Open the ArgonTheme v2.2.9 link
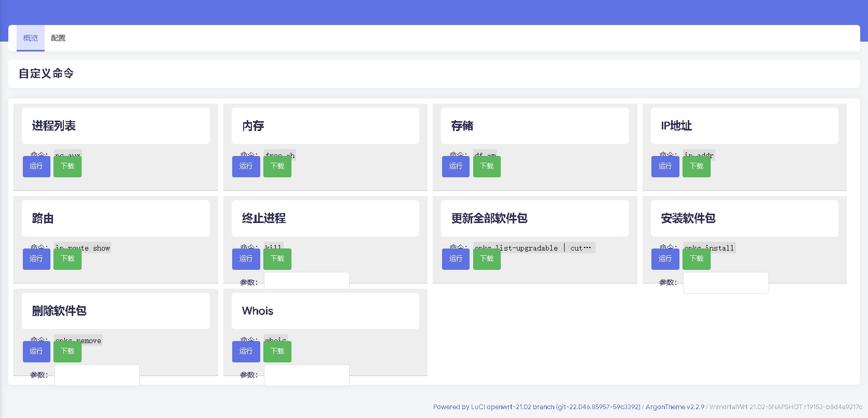The height and width of the screenshot is (418, 868). [675, 407]
